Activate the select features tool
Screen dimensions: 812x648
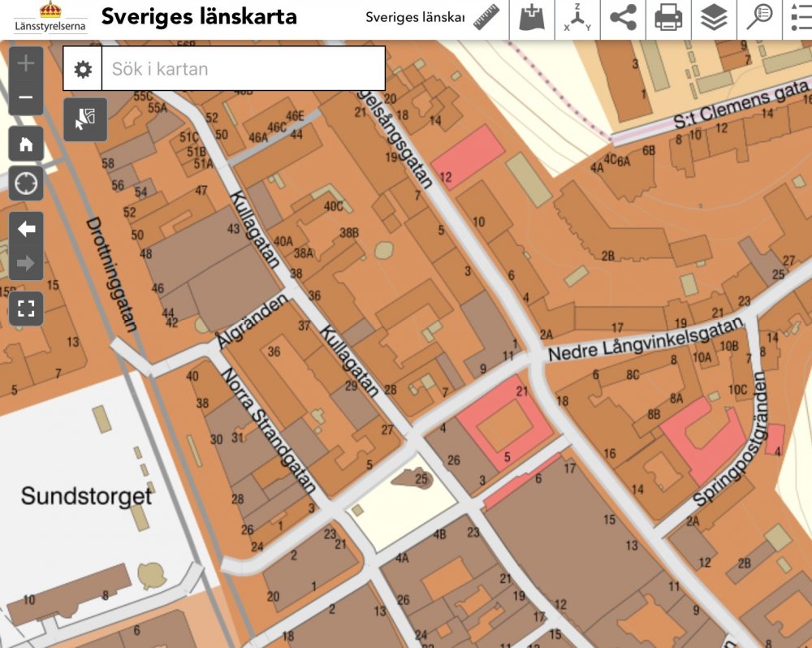85,119
